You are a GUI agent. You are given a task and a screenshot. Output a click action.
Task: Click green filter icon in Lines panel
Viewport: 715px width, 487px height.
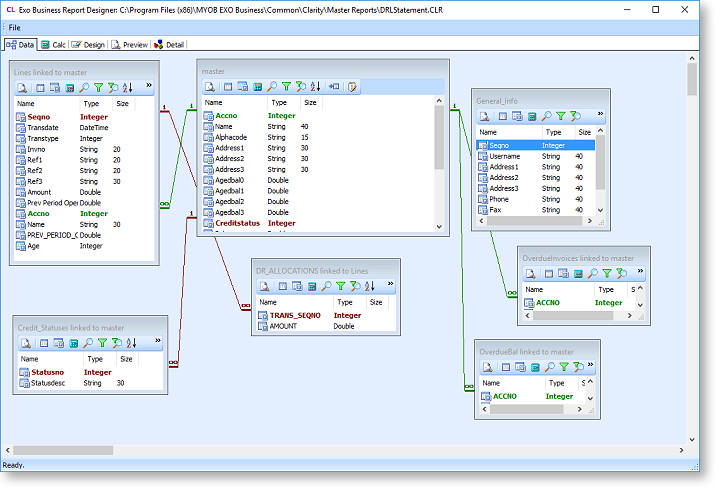click(99, 89)
